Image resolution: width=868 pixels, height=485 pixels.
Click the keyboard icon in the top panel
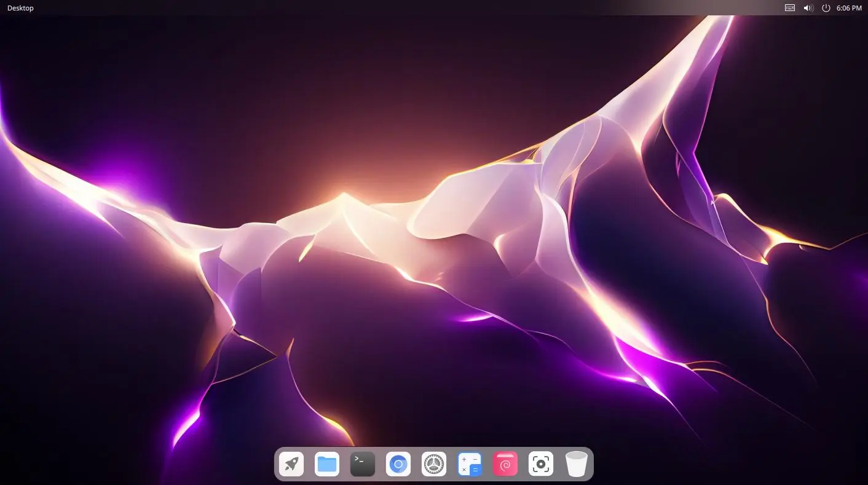click(790, 8)
